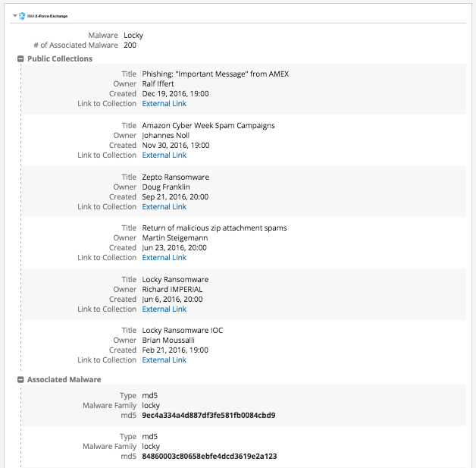
Task: Open External Link for AMEX phishing collection
Action: point(164,104)
